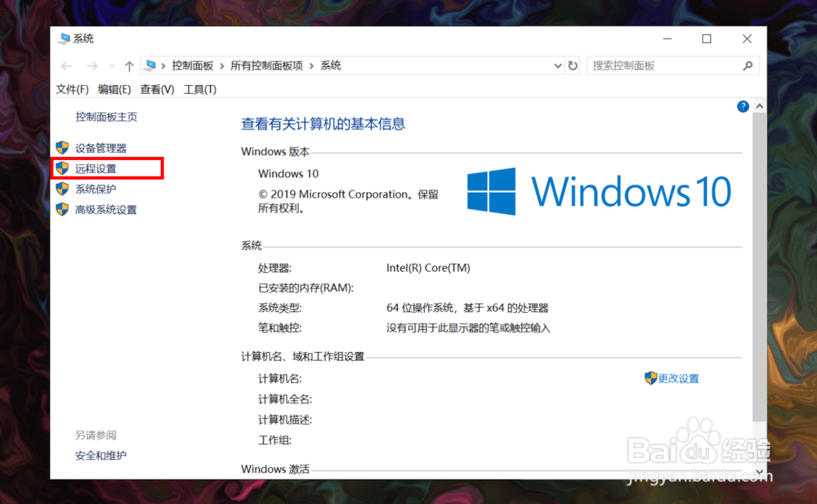Image resolution: width=817 pixels, height=504 pixels.
Task: Open 高级系统设置 link
Action: tap(106, 209)
